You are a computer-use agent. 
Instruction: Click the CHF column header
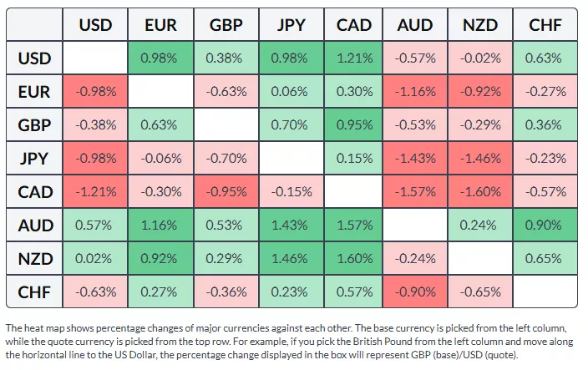pyautogui.click(x=545, y=25)
